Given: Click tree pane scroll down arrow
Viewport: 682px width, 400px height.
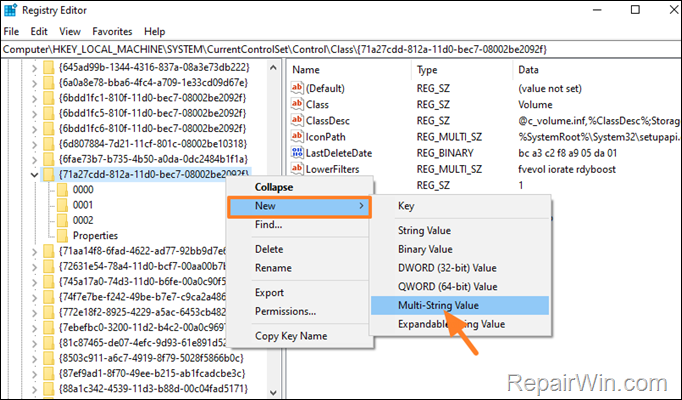Looking at the screenshot, I should [273, 393].
